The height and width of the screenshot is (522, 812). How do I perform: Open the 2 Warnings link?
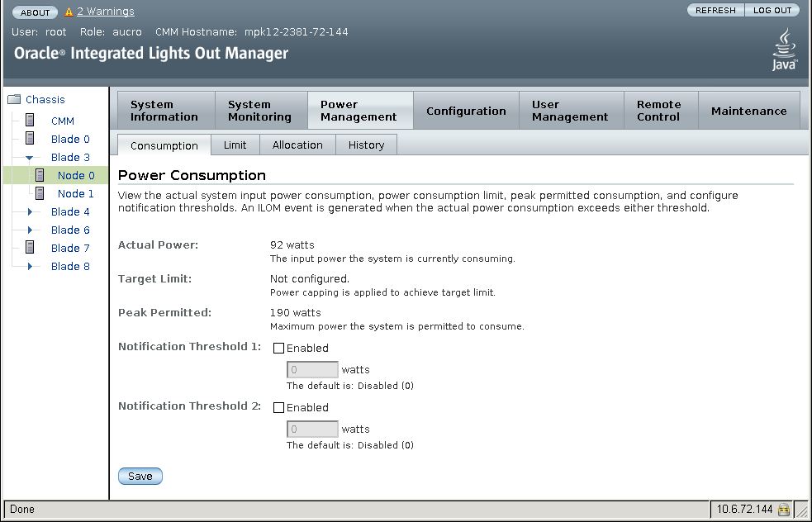106,11
